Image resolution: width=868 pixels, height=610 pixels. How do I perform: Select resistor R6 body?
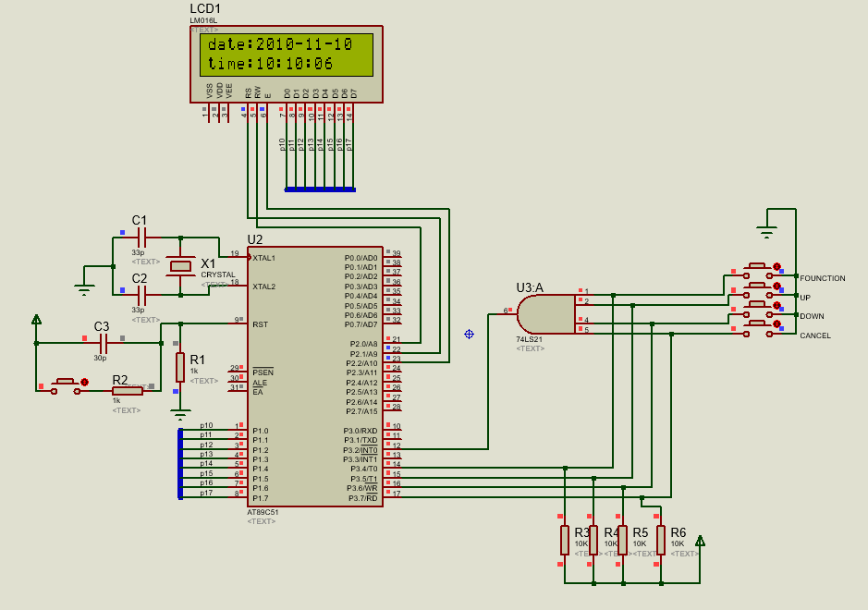(x=661, y=541)
